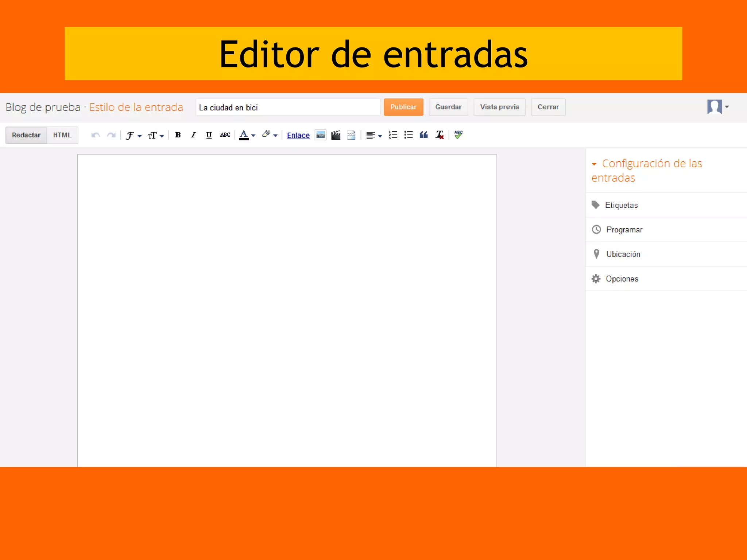This screenshot has height=560, width=747.
Task: Open the text background color picker
Action: (270, 135)
